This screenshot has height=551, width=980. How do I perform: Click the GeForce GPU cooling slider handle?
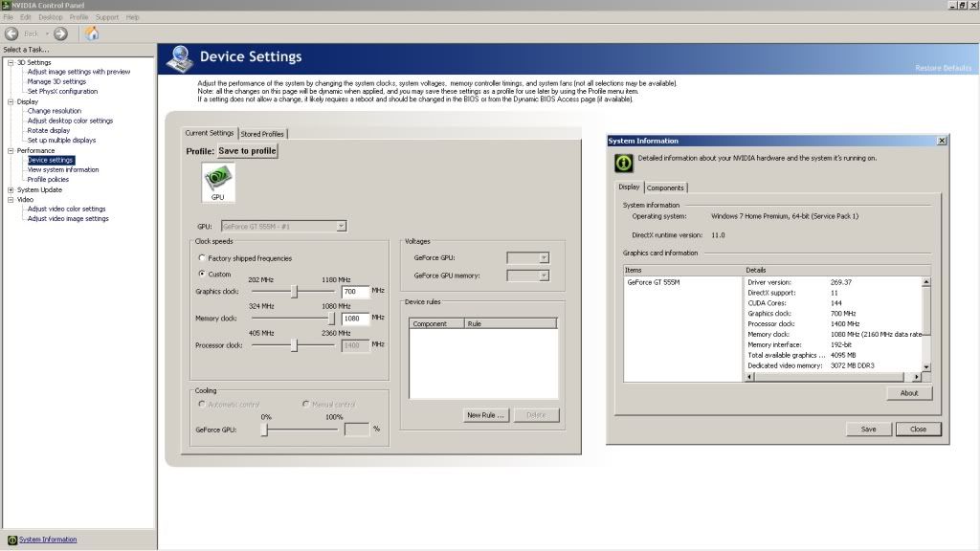click(264, 430)
